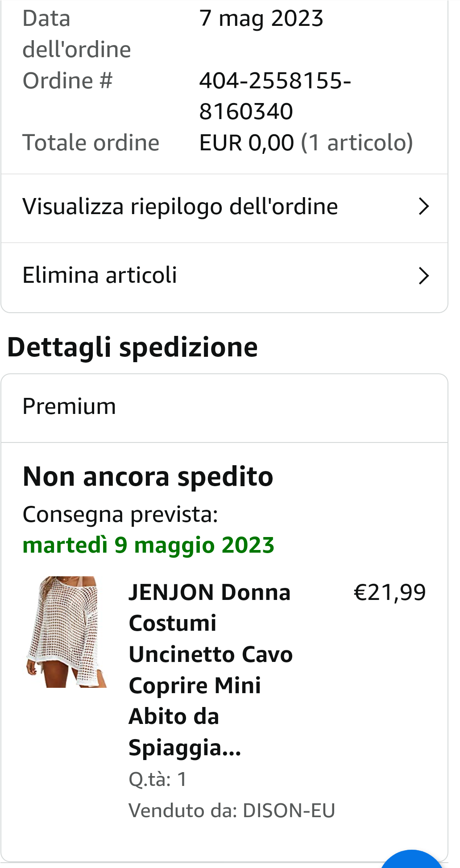Viewport: 460px width, 868px height.
Task: Tap chevron beside Visualizza riepilogo dell'ordine
Action: 423,207
